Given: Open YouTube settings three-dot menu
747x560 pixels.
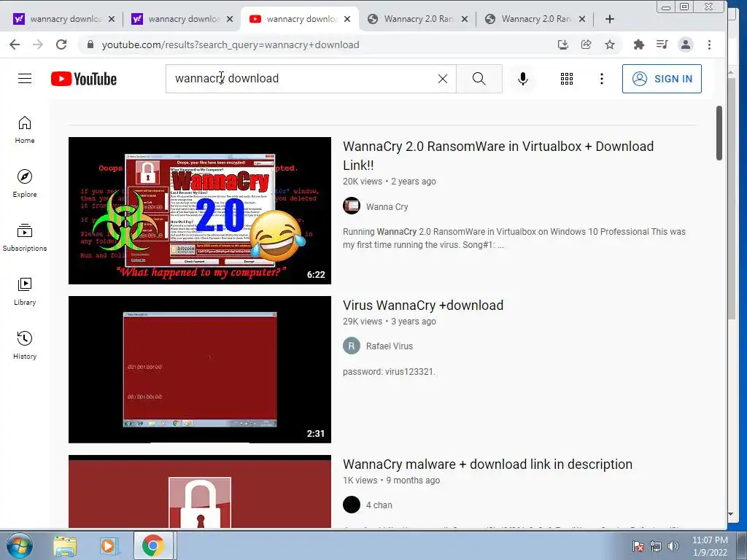Looking at the screenshot, I should [x=602, y=79].
